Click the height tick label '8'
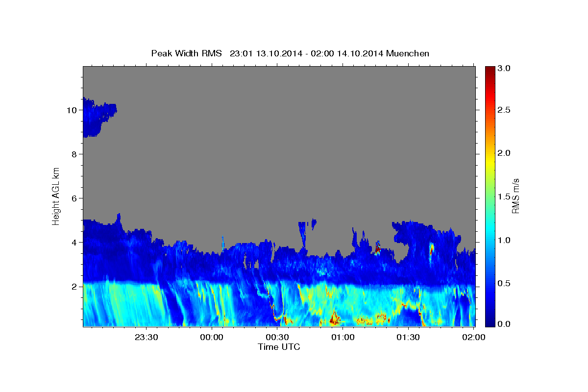The height and width of the screenshot is (392, 588). 74,154
